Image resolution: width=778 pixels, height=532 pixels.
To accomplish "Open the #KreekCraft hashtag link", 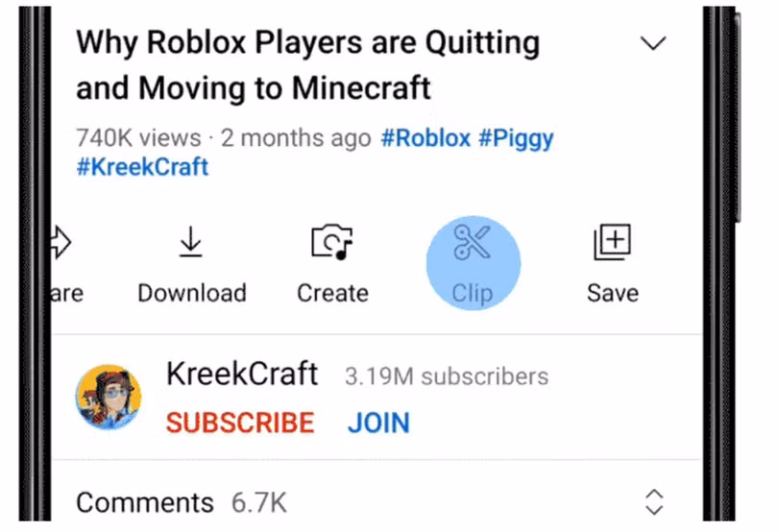I will [x=142, y=167].
